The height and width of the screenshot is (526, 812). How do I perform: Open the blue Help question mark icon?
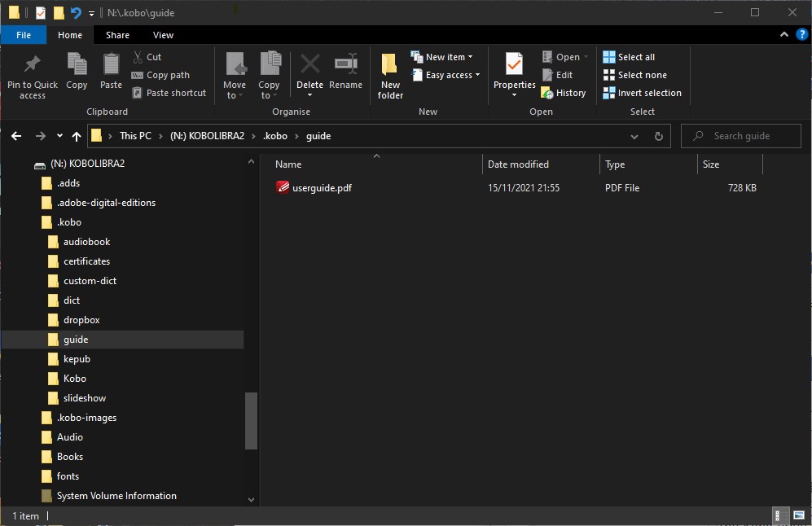(x=801, y=35)
